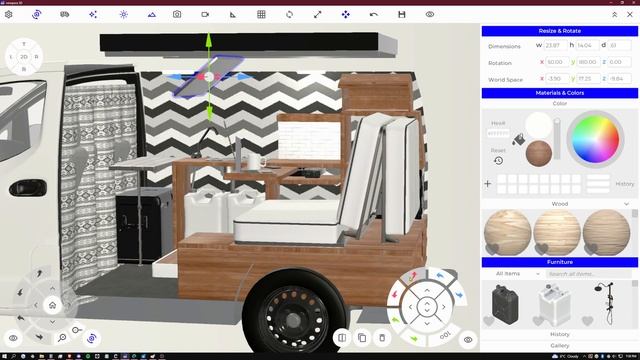Select T top view in view compass
The height and width of the screenshot is (360, 640).
tap(24, 44)
